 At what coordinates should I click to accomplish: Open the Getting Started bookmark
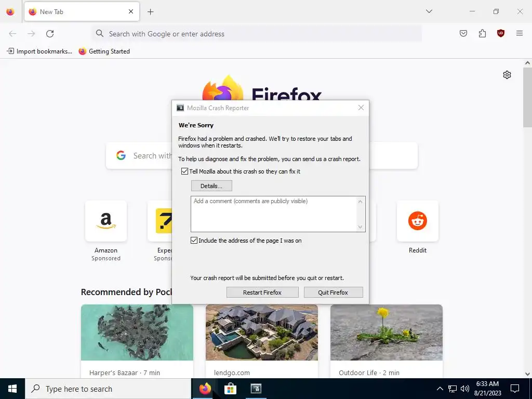(x=104, y=51)
